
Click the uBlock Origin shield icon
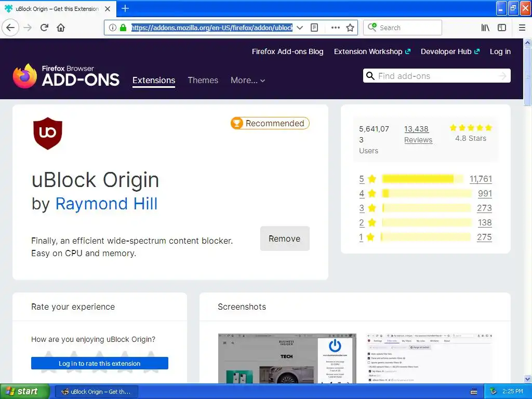pos(47,134)
